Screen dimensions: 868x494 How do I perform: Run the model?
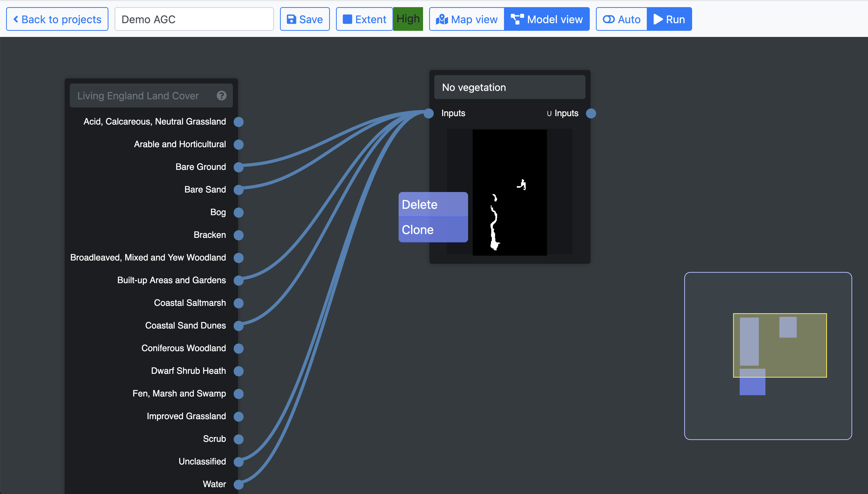(x=669, y=19)
